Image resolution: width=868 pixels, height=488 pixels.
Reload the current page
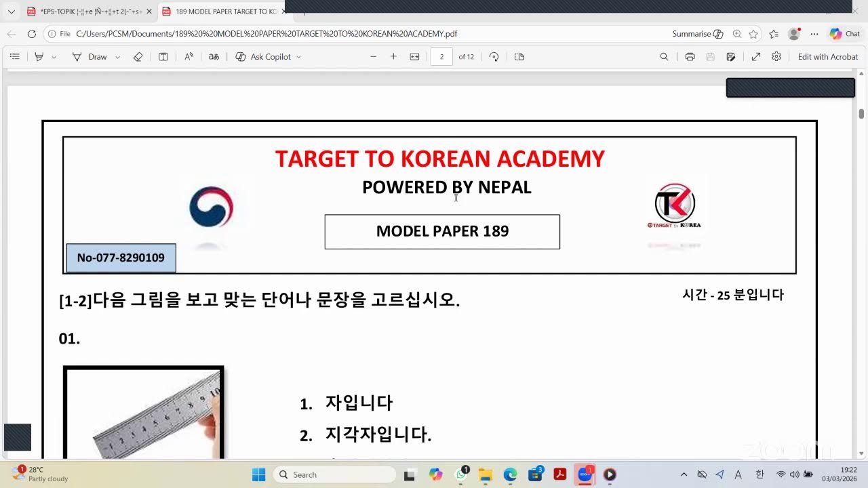(x=32, y=34)
